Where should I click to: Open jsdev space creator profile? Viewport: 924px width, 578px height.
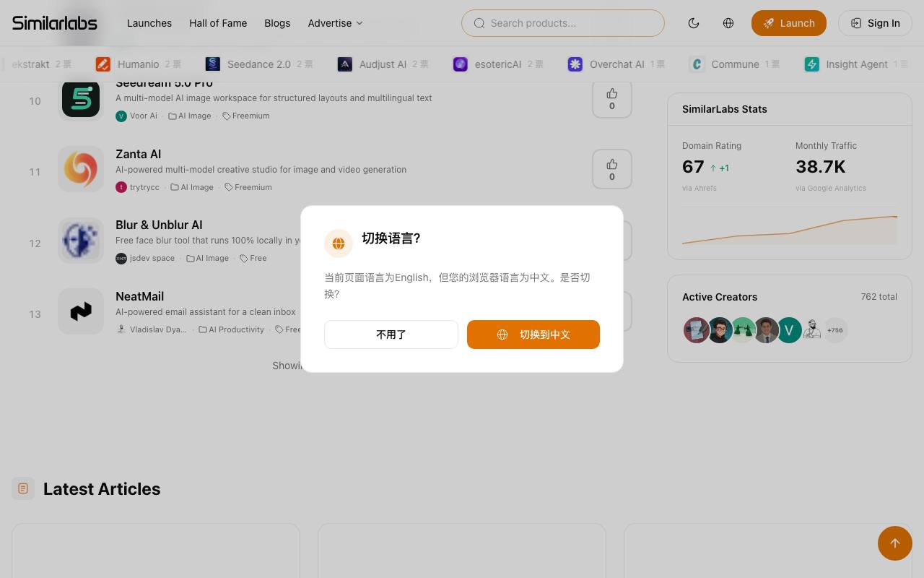[x=145, y=258]
